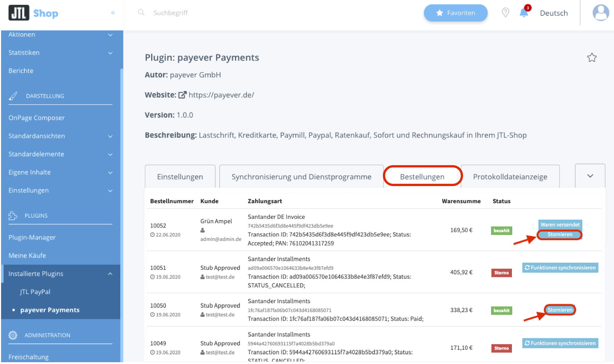Screen dimensions: 614x364
Task: Click Stornieren for order 10052
Action: [x=560, y=235]
